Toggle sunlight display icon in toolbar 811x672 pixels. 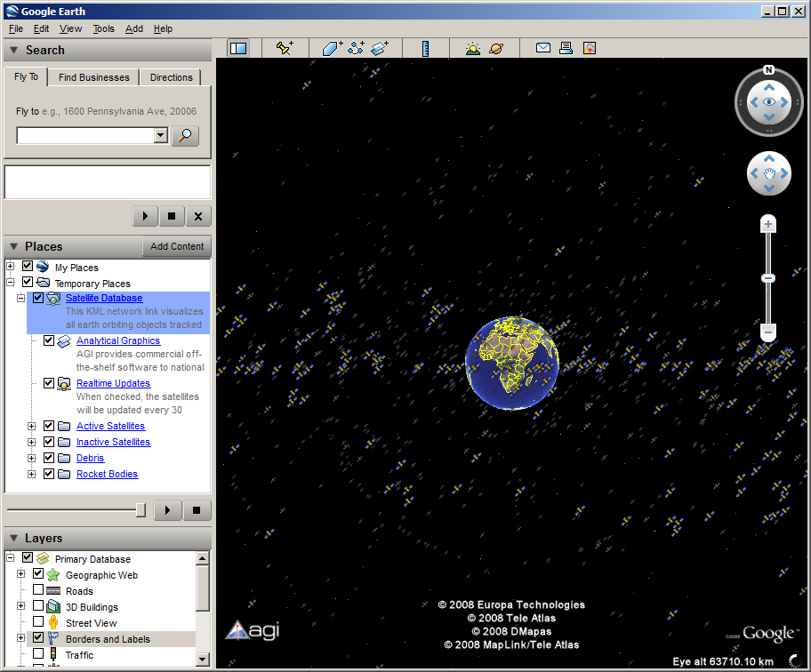(x=472, y=49)
